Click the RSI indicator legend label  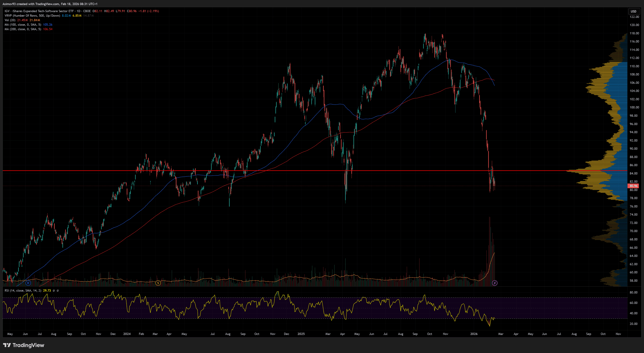coord(23,291)
